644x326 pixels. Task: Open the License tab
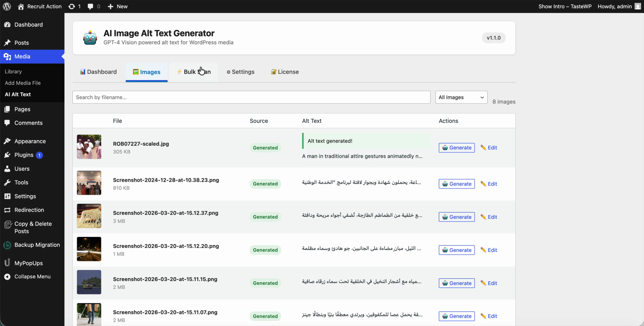pos(285,72)
